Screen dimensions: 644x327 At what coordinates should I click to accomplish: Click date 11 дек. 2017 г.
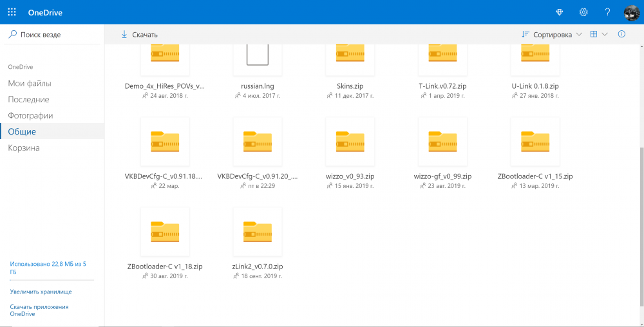[x=354, y=96]
